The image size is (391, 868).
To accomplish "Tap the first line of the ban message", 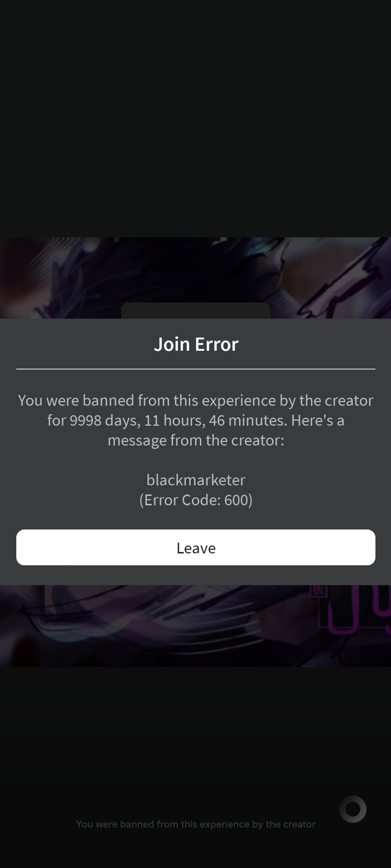I will click(x=195, y=400).
